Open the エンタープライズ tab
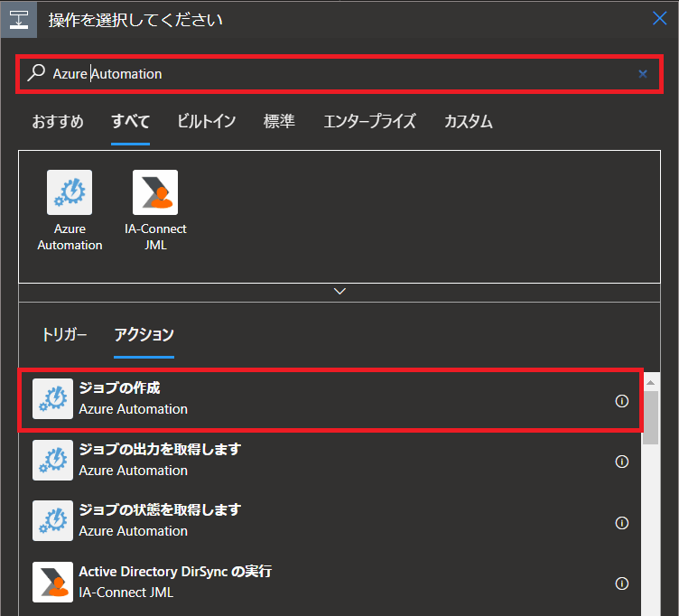Viewport: 679px width, 616px height. [x=369, y=122]
